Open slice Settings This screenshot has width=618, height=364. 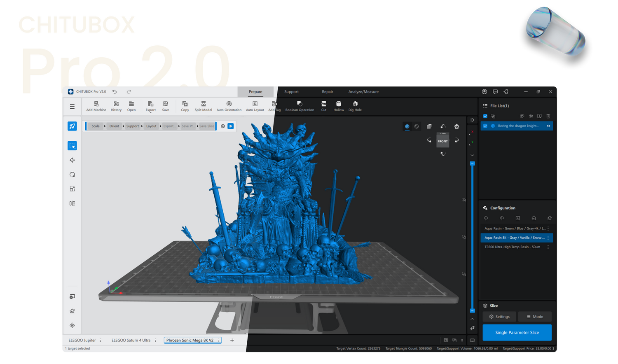[499, 317]
